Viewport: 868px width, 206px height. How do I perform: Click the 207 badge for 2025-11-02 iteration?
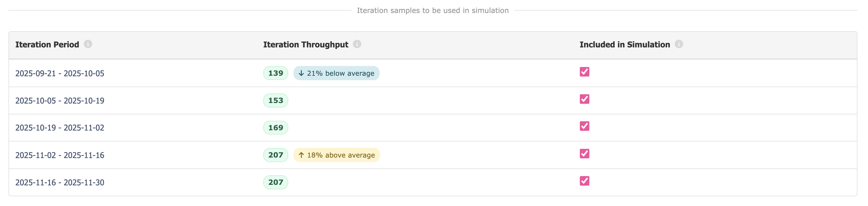(x=276, y=155)
